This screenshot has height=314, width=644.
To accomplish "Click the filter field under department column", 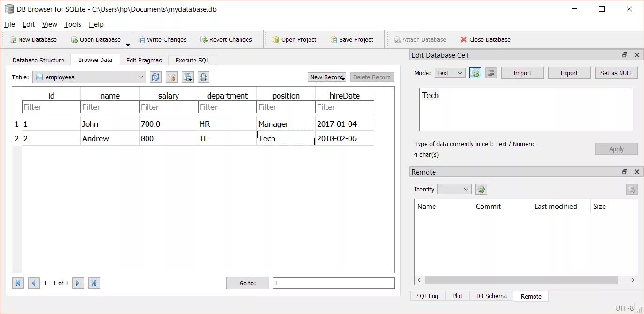I will tap(227, 107).
